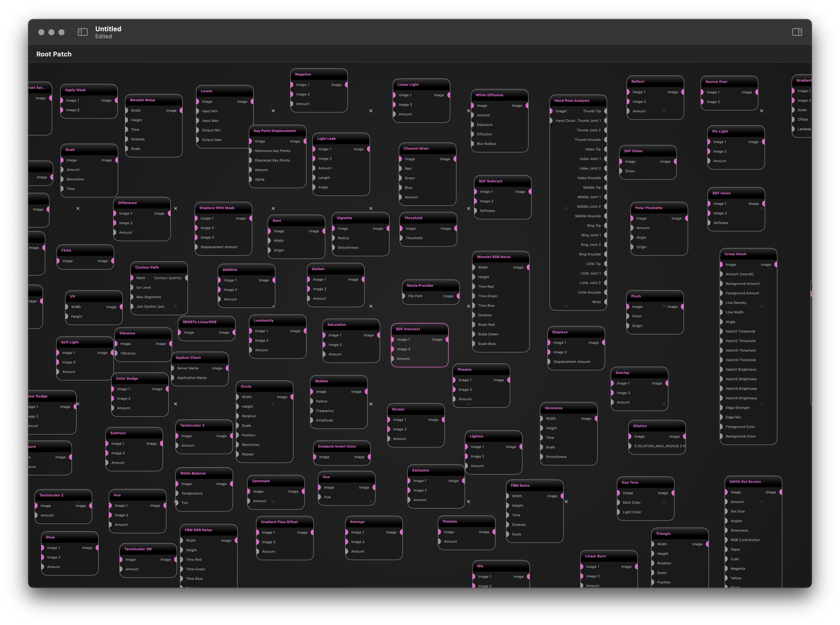Click the Untitled document title

pos(108,29)
